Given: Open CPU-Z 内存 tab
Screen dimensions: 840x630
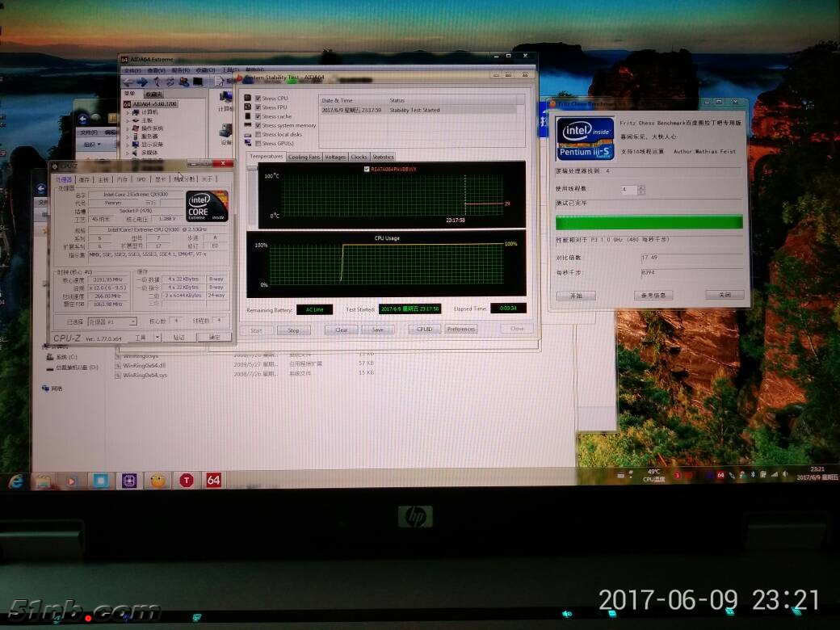Looking at the screenshot, I should coord(122,179).
